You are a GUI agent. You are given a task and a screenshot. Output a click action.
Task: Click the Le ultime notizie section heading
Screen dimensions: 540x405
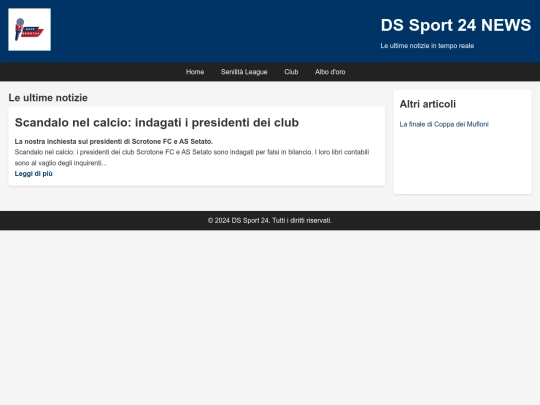click(48, 98)
